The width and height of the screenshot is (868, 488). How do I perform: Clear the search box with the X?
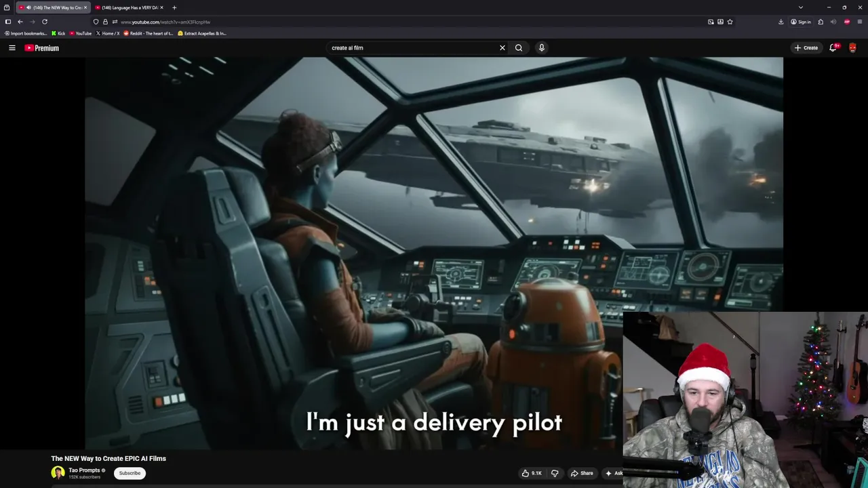pos(502,47)
